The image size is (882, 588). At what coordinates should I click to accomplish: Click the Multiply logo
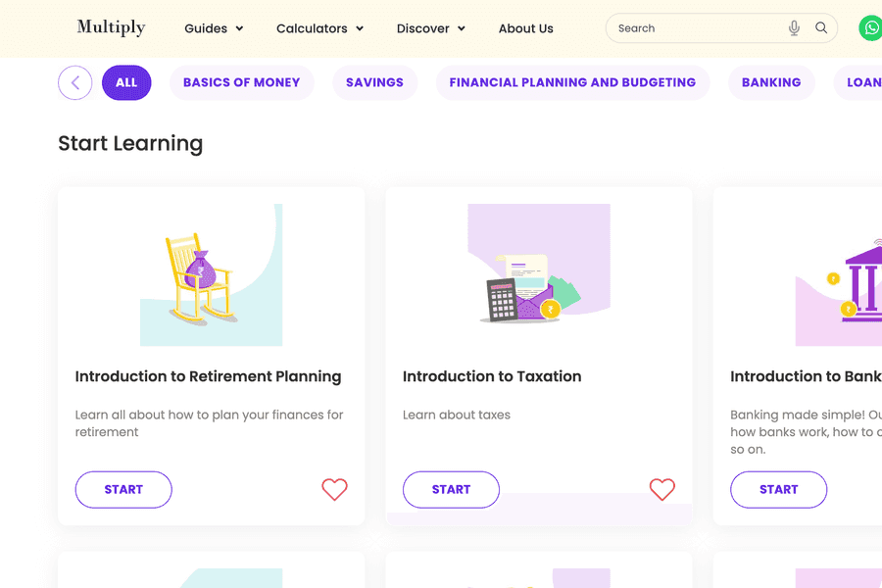(x=111, y=27)
